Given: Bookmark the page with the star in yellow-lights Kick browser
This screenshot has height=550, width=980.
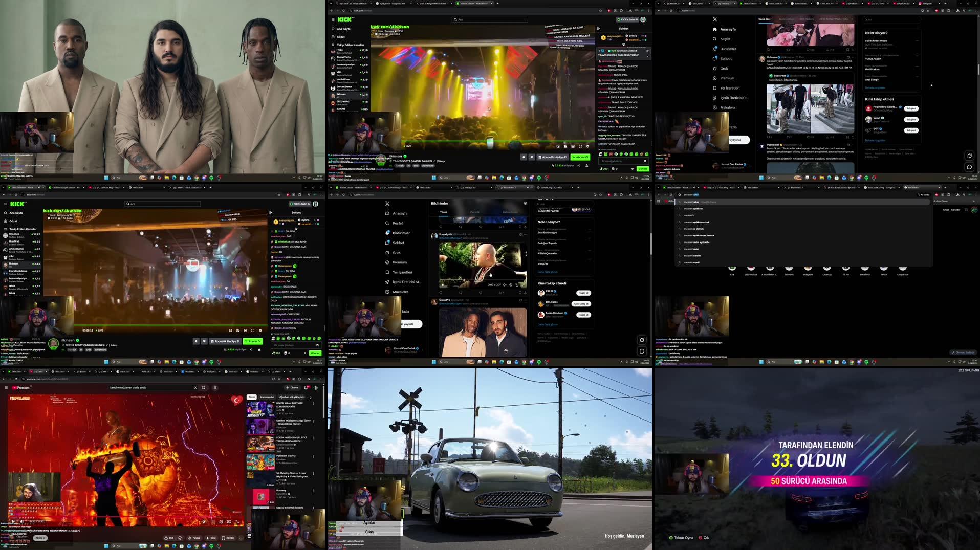Looking at the screenshot, I should (601, 11).
